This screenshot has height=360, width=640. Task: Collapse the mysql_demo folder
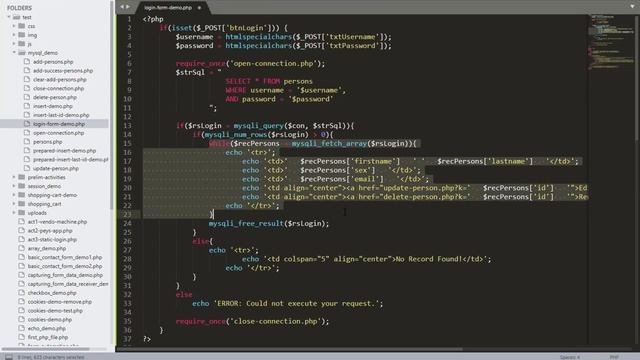point(14,53)
